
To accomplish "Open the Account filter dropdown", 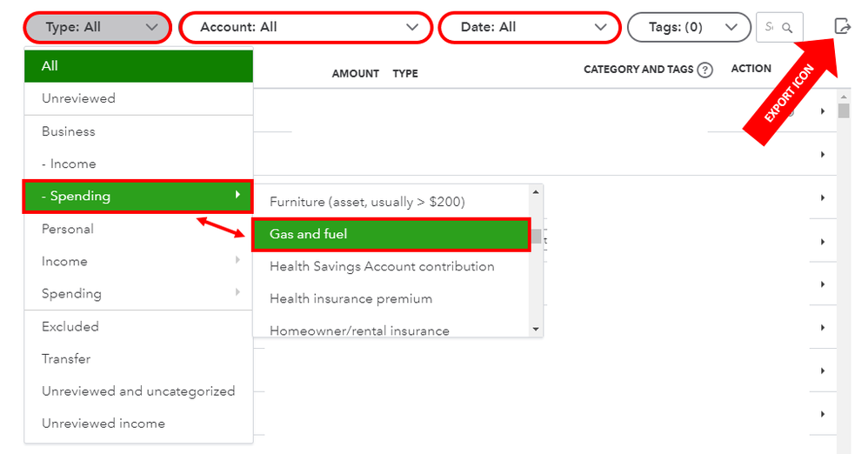I will coord(305,28).
